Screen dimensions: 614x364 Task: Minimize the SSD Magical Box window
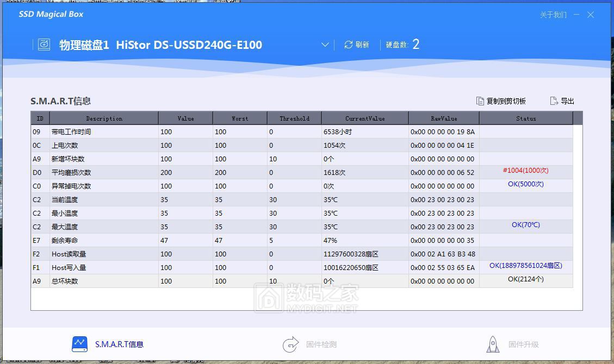(576, 15)
